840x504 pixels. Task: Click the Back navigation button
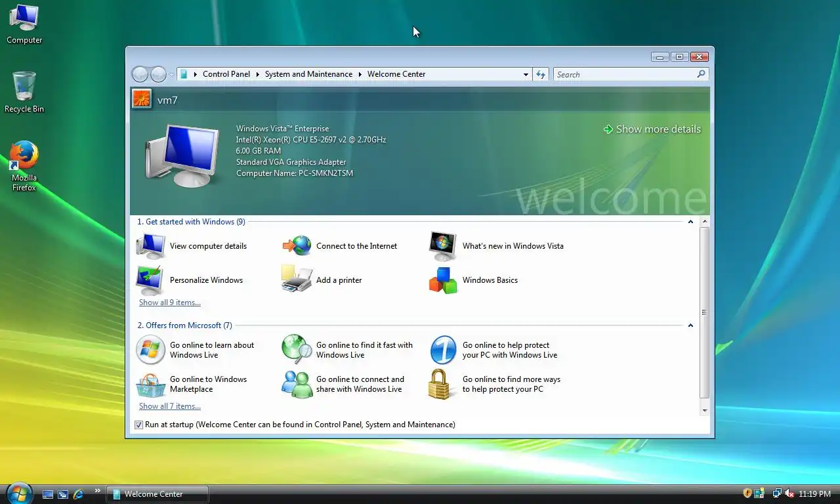tap(140, 74)
